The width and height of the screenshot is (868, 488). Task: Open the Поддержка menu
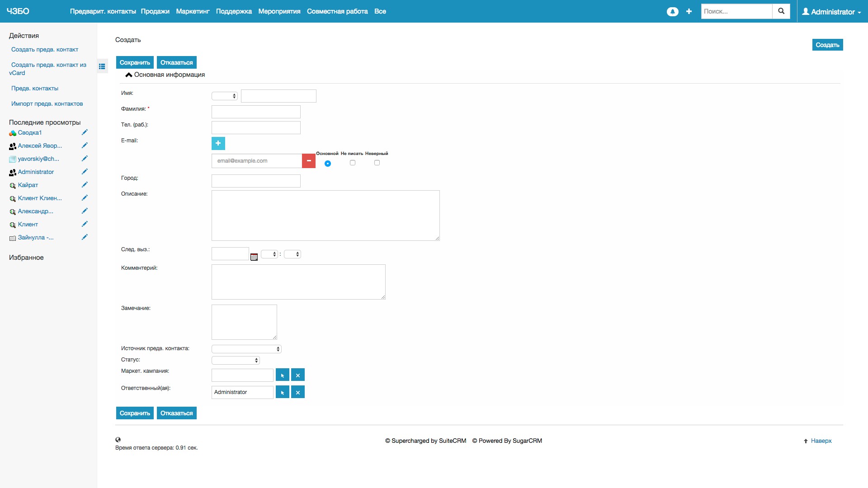point(234,11)
